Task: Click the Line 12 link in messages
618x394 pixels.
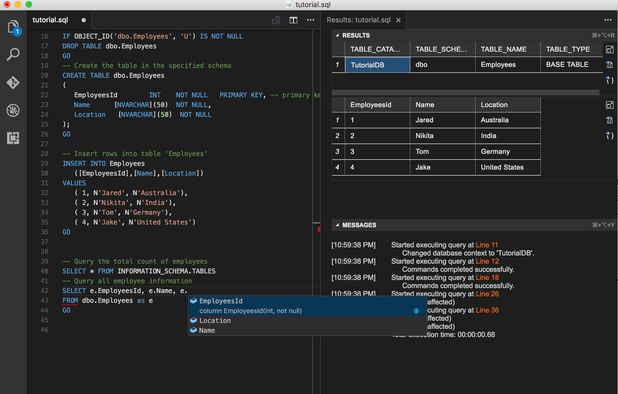Action: coord(487,261)
